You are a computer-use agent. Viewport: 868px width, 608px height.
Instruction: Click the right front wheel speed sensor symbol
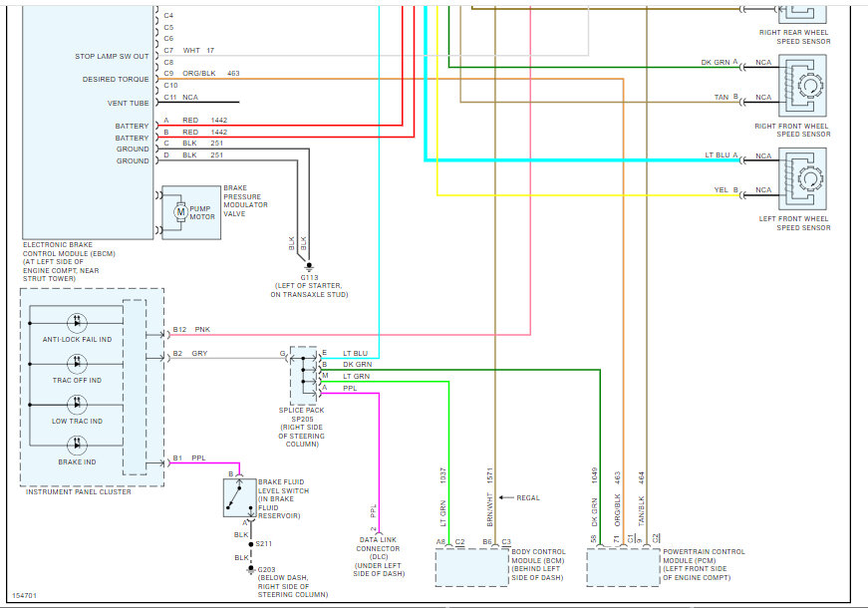click(802, 86)
